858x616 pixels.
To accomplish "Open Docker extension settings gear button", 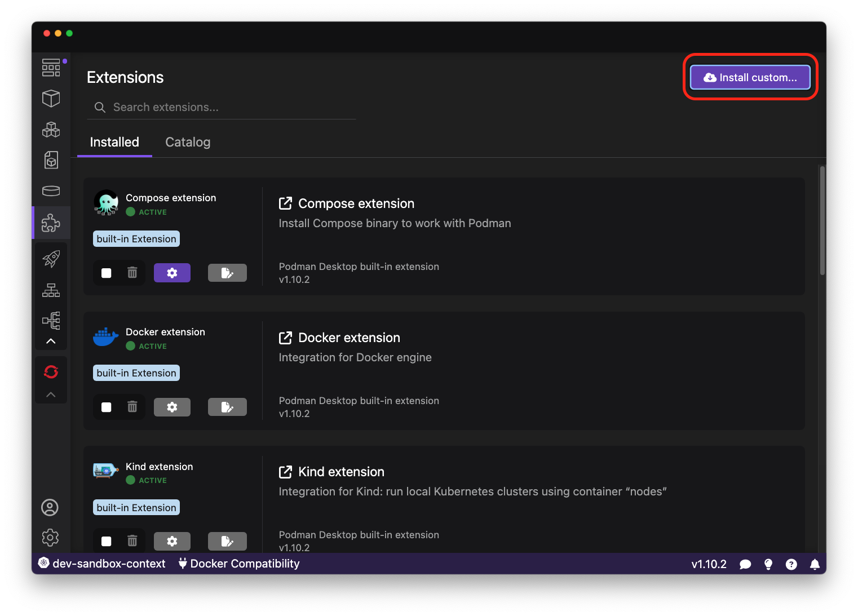I will pyautogui.click(x=172, y=407).
